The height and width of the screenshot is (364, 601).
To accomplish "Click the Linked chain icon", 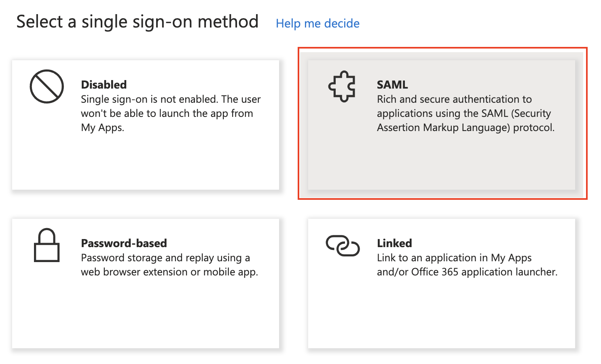I will [x=343, y=245].
